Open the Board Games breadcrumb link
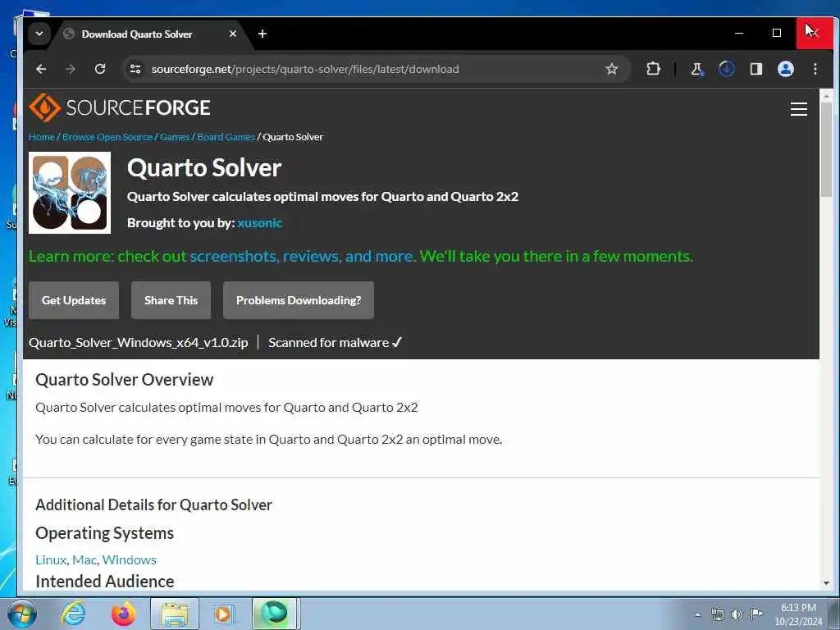Screen dimensions: 840x630 pos(226,137)
